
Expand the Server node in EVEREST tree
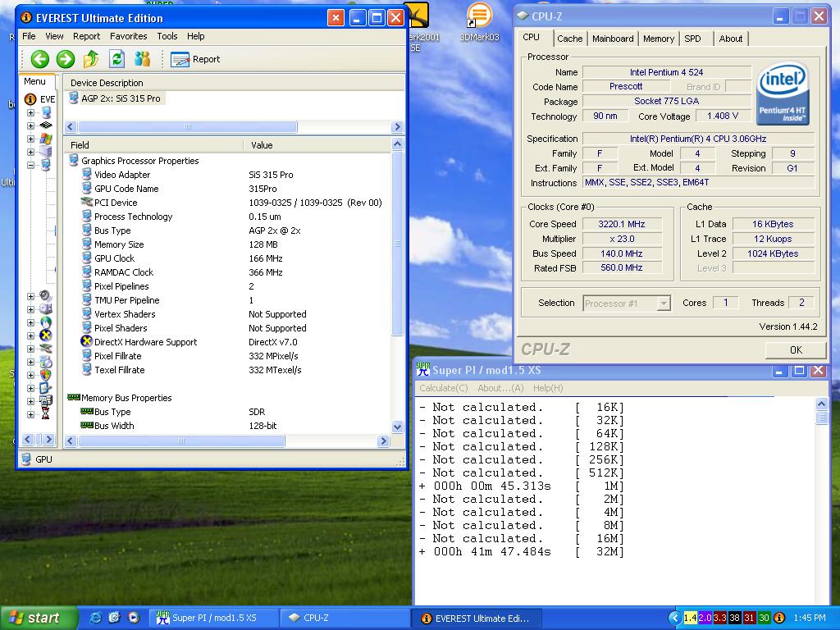[x=30, y=152]
